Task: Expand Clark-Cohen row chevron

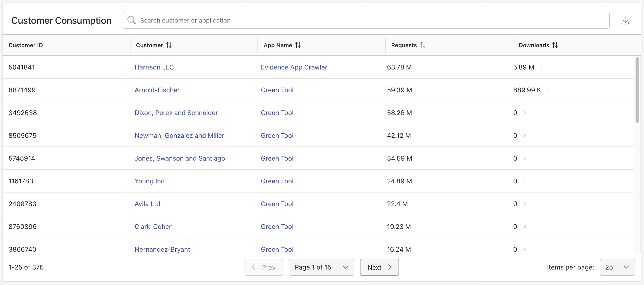Action: (x=525, y=226)
